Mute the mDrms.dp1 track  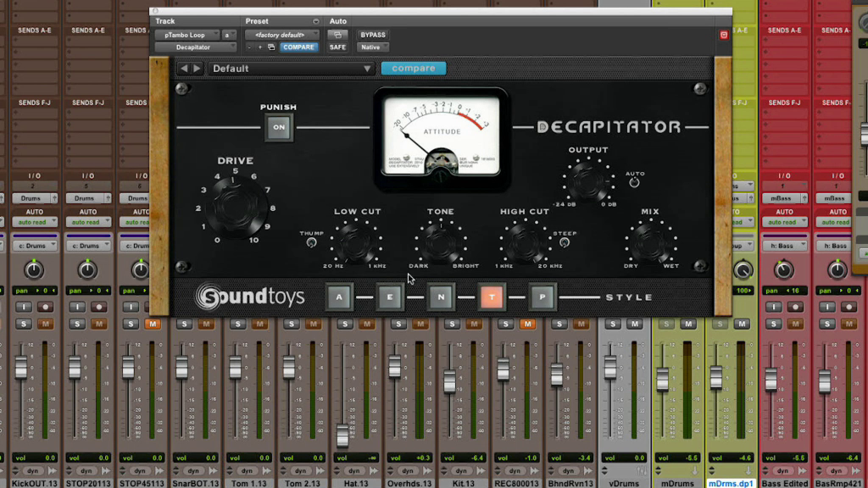click(741, 324)
